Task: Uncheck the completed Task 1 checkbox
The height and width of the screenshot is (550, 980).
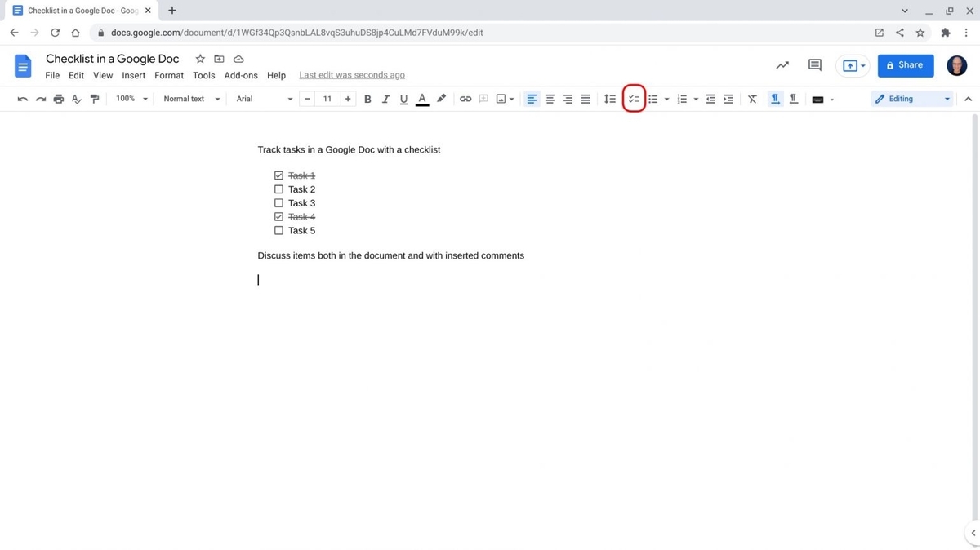Action: (278, 175)
